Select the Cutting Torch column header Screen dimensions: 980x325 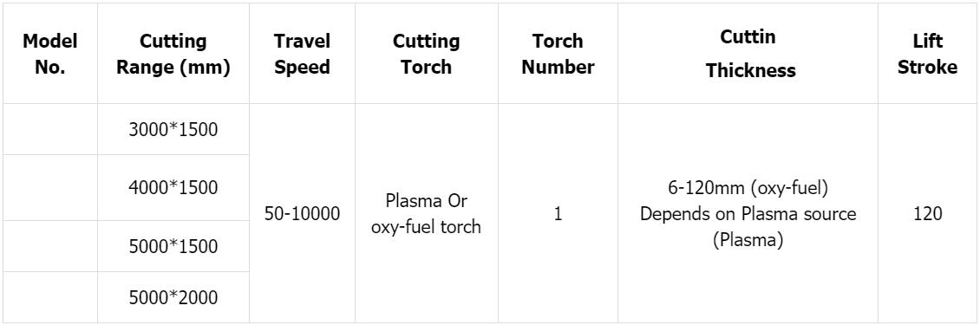coord(426,54)
